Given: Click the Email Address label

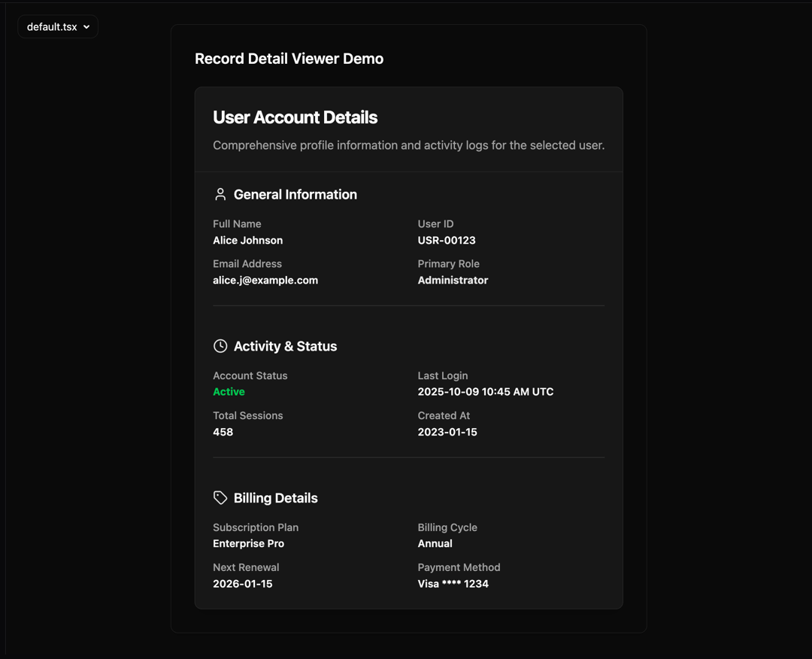Looking at the screenshot, I should click(x=247, y=264).
